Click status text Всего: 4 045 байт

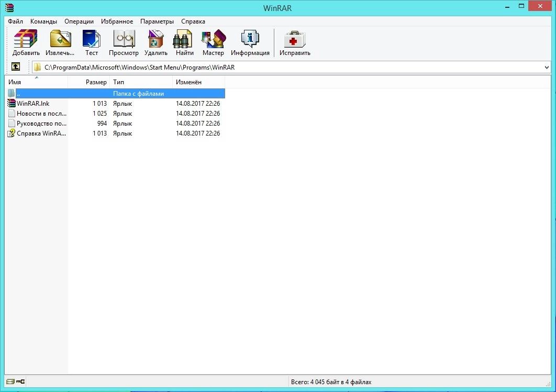click(331, 382)
